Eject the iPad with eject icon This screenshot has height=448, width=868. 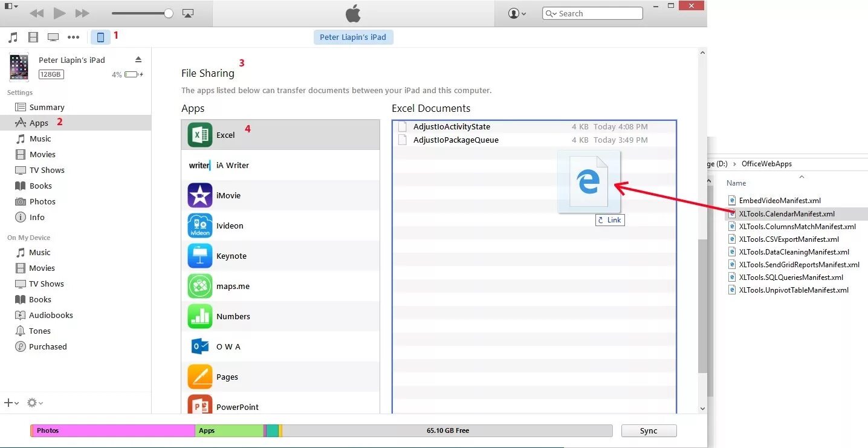pos(138,59)
